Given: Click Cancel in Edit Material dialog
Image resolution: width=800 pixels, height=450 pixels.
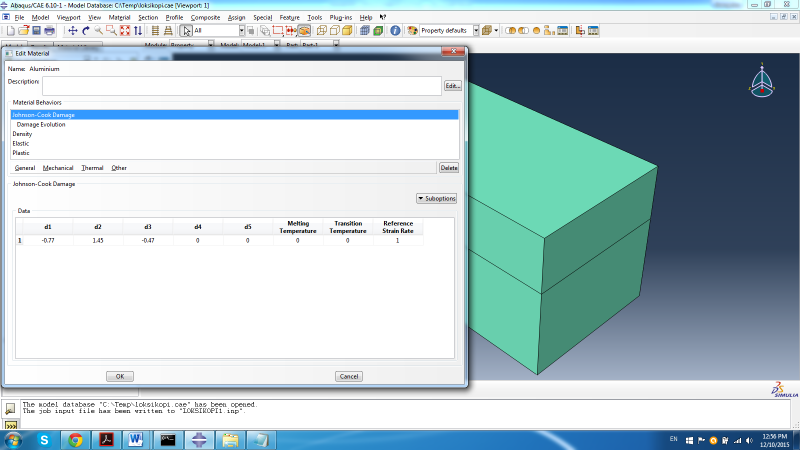Looking at the screenshot, I should point(349,377).
